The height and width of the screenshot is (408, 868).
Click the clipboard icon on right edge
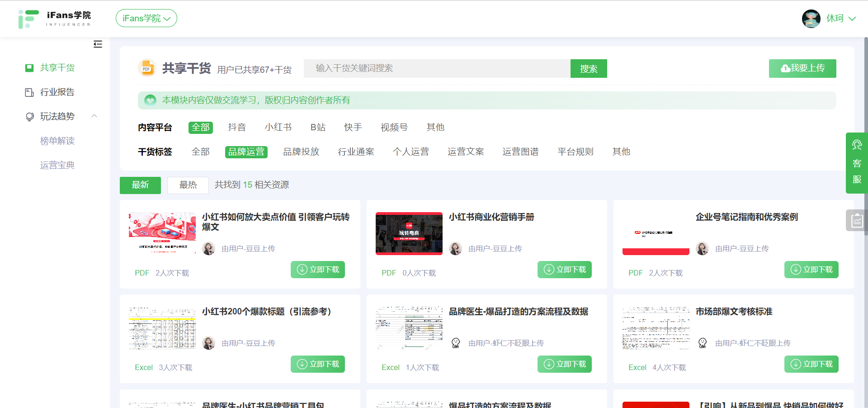(857, 220)
